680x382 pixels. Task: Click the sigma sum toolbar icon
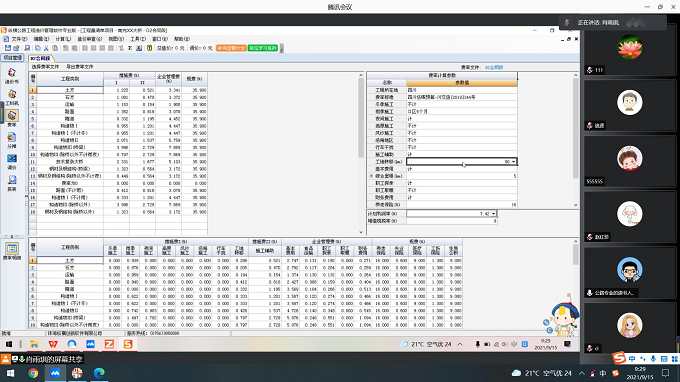coord(130,48)
